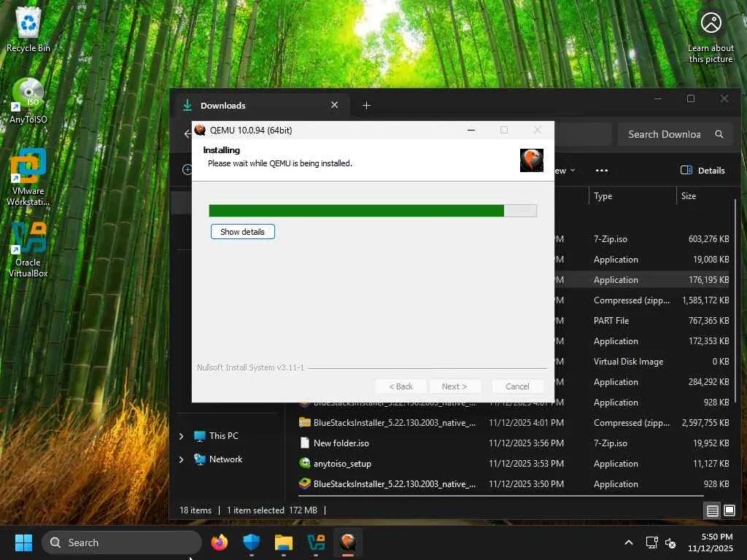The height and width of the screenshot is (560, 747).
Task: Open VirtualBox icon in the taskbar
Action: [x=316, y=542]
